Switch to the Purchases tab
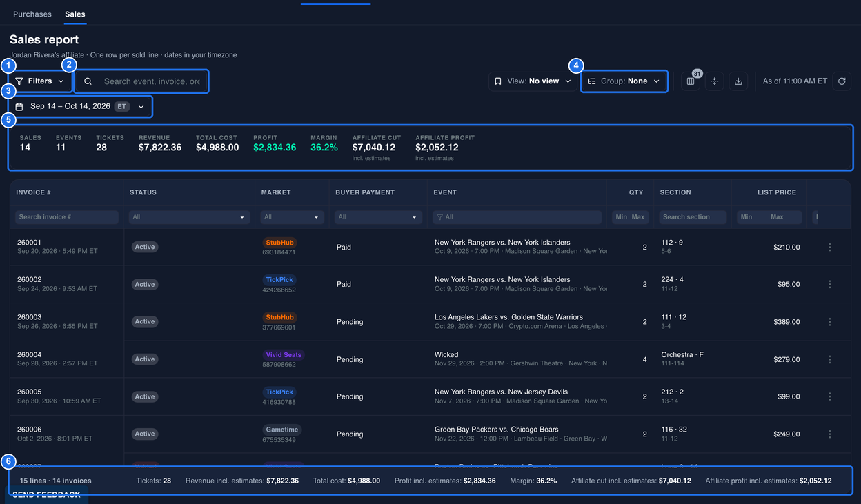861x504 pixels. (32, 14)
